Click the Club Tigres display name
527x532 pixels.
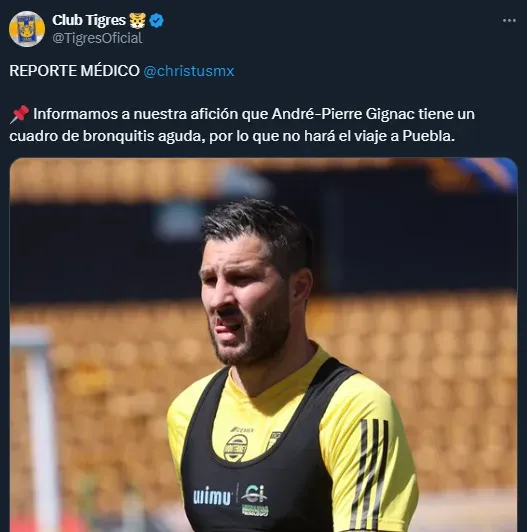tap(89, 20)
